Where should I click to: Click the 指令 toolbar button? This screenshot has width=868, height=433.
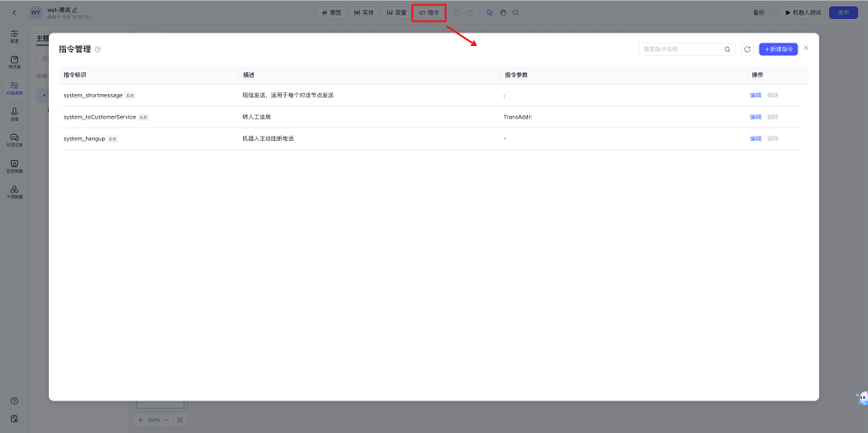pyautogui.click(x=429, y=13)
